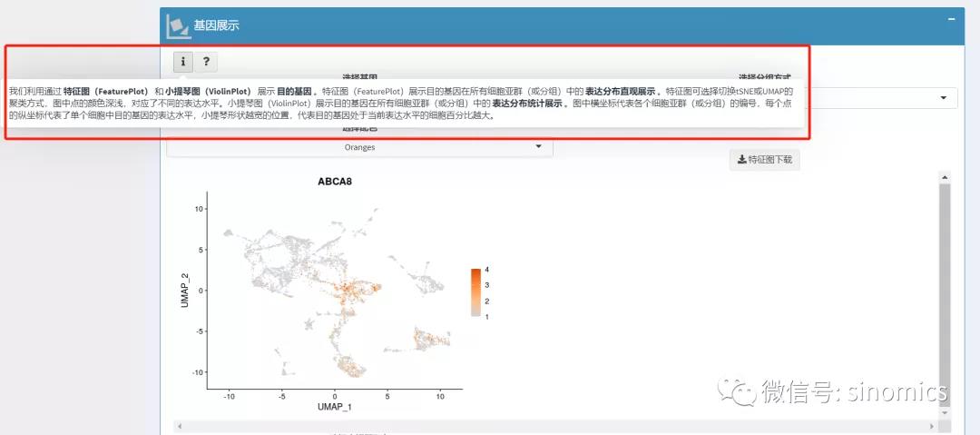
Task: Click the 基因展示 panel title text
Action: (x=216, y=26)
